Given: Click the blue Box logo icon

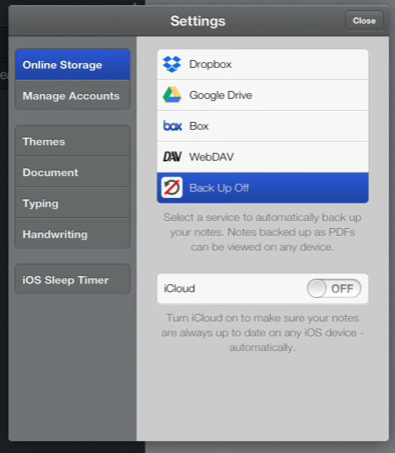Looking at the screenshot, I should pyautogui.click(x=172, y=126).
